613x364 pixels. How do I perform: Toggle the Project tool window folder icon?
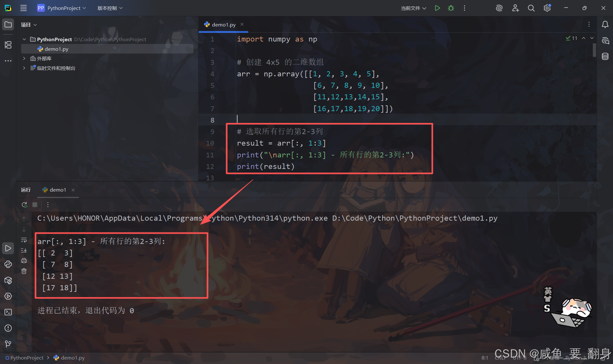click(x=8, y=25)
